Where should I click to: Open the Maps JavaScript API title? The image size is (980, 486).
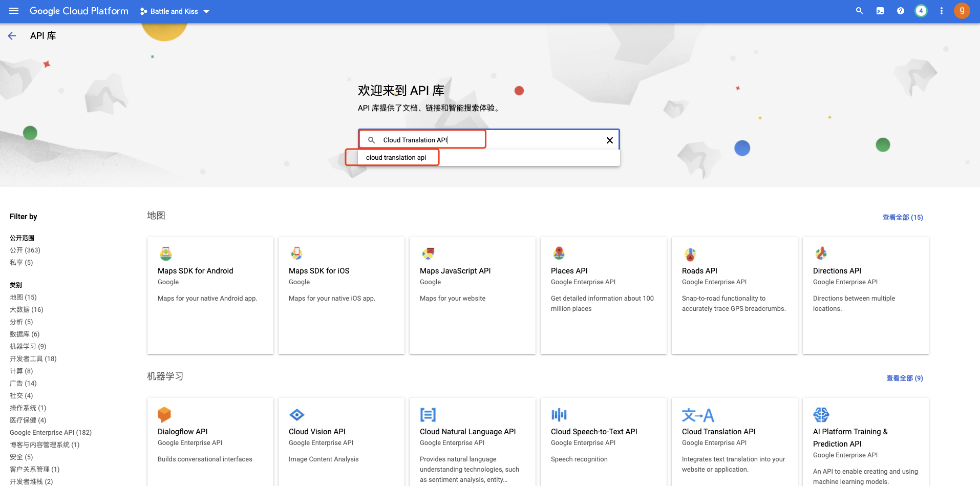click(x=455, y=271)
